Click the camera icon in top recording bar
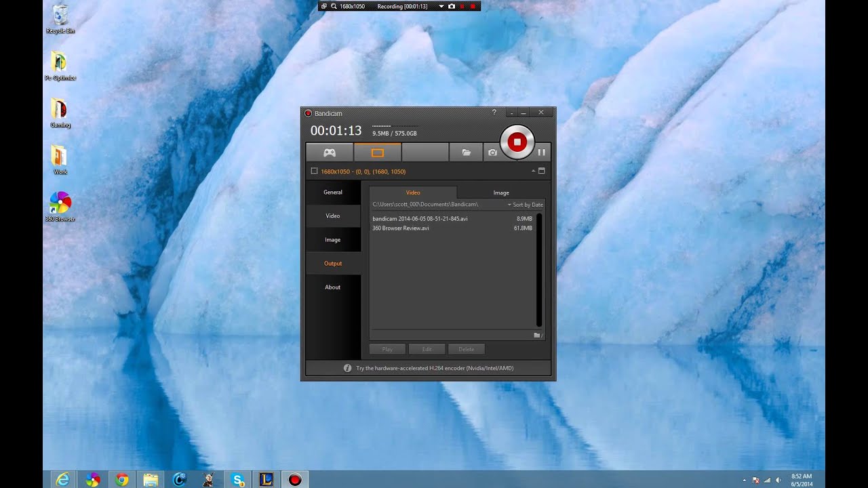This screenshot has height=488, width=868. point(452,6)
